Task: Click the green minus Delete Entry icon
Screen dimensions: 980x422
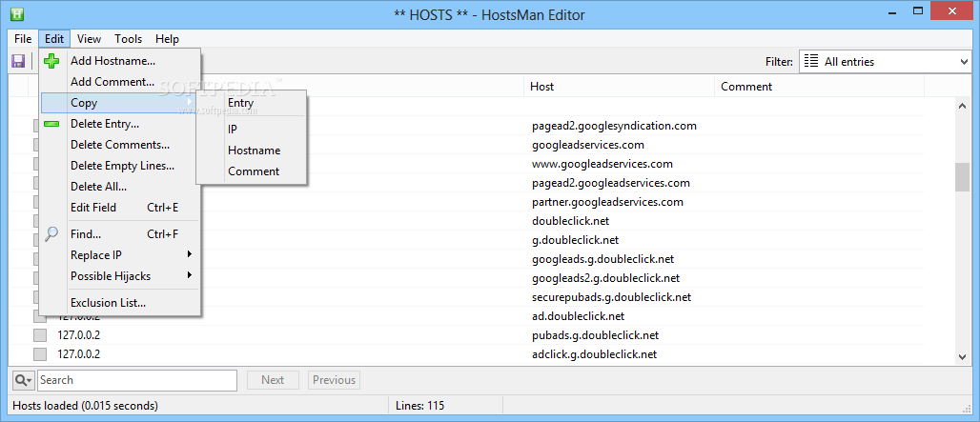Action: [x=52, y=124]
